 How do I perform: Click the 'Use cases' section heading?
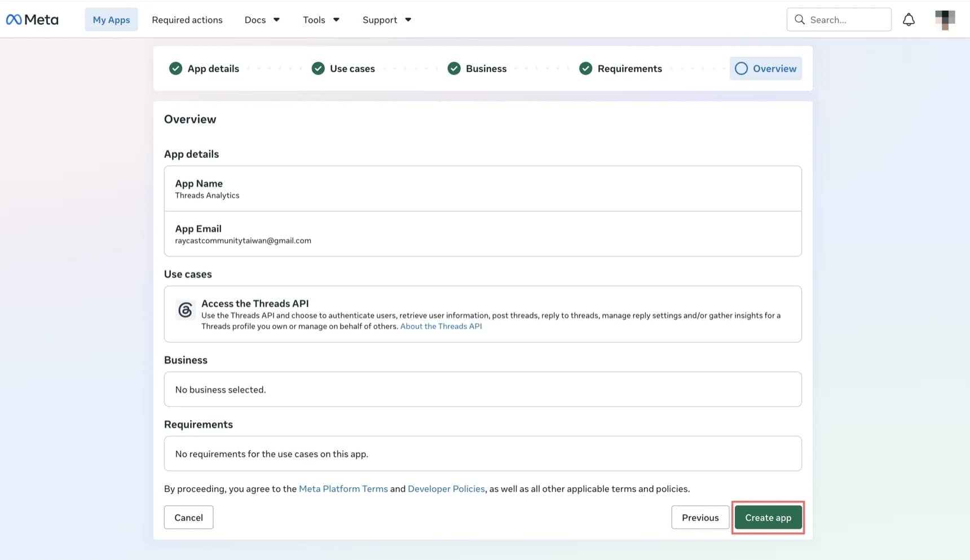click(x=188, y=274)
